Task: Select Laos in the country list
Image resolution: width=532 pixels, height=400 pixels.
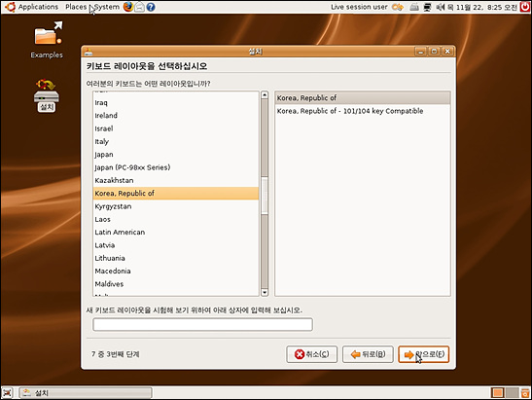Action: point(176,219)
